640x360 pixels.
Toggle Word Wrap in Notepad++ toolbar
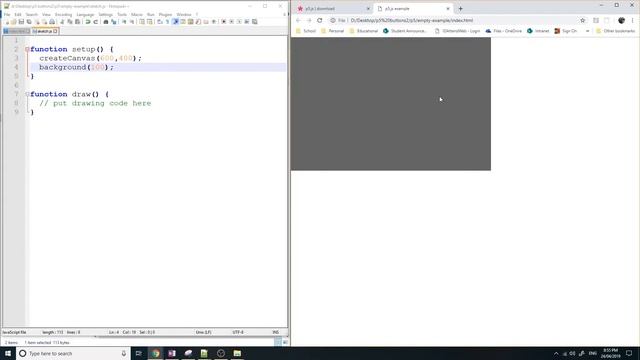tap(160, 22)
